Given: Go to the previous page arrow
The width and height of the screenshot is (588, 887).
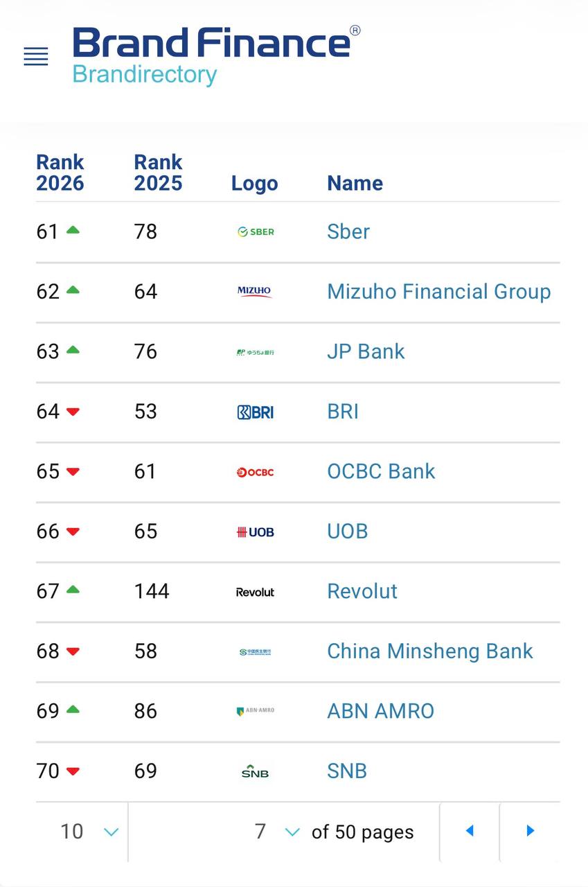Looking at the screenshot, I should point(470,831).
